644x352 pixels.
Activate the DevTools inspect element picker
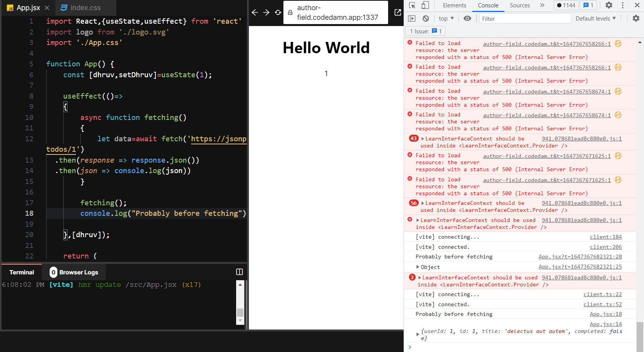(x=412, y=5)
